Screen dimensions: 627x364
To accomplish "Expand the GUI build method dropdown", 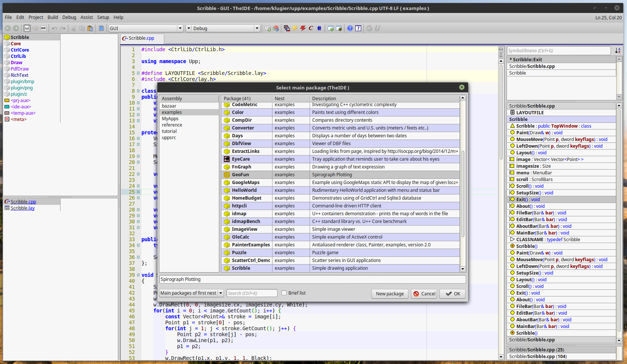I will click(x=180, y=28).
